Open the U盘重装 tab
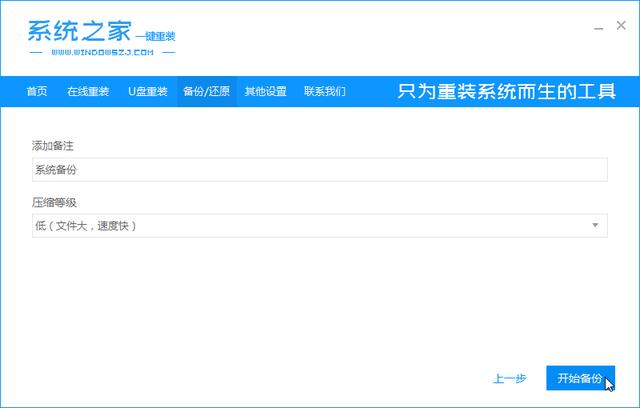640x408 pixels. (147, 92)
